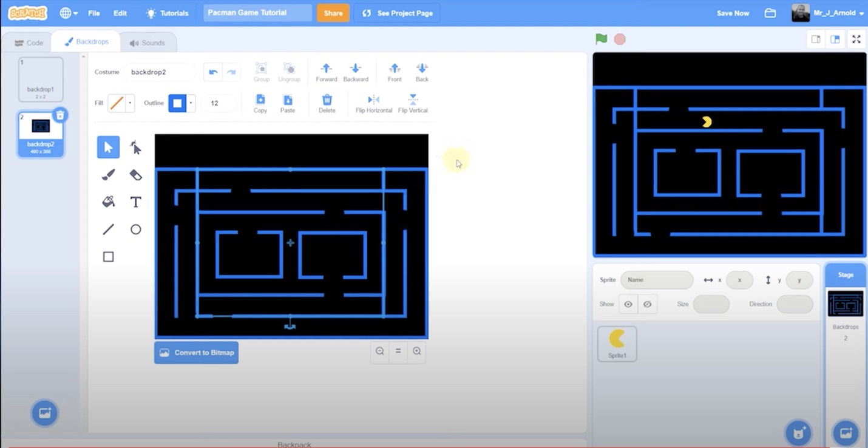The width and height of the screenshot is (868, 448).
Task: Click the Outline color swatch
Action: coord(177,103)
